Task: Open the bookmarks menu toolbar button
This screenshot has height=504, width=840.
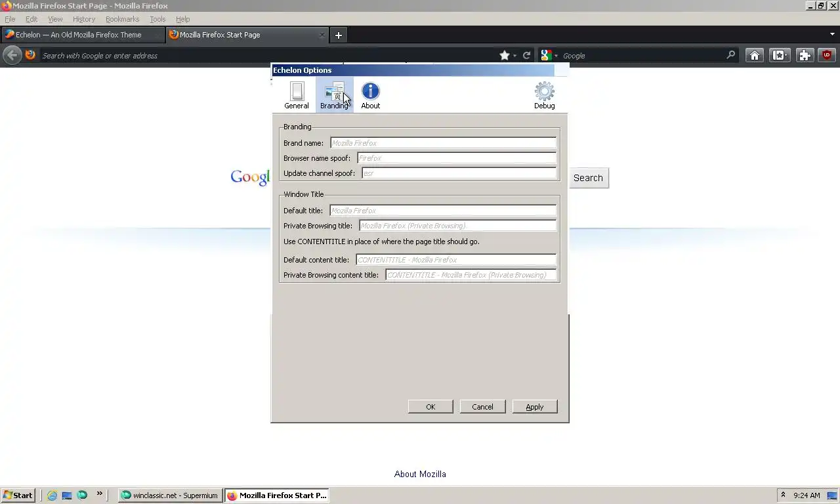Action: 780,55
